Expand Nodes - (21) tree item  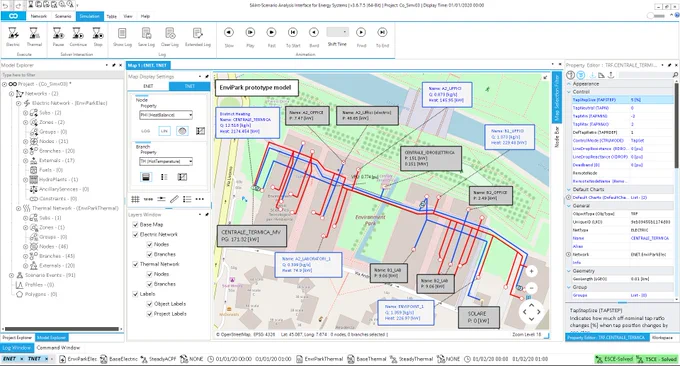[25, 141]
